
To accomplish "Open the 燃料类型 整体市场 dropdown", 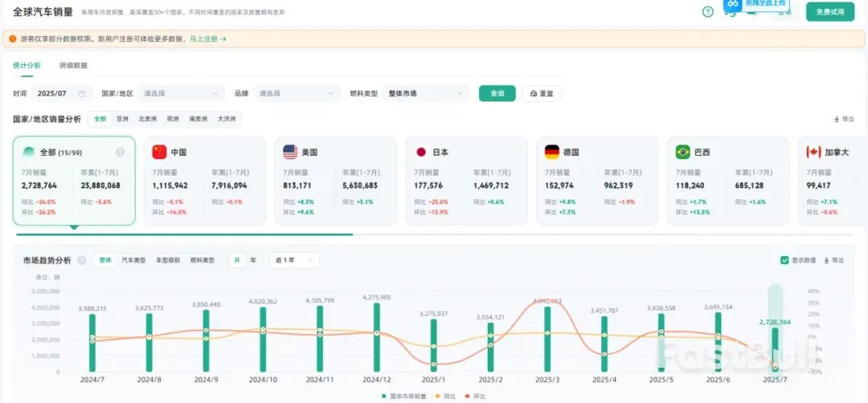I will tap(426, 93).
